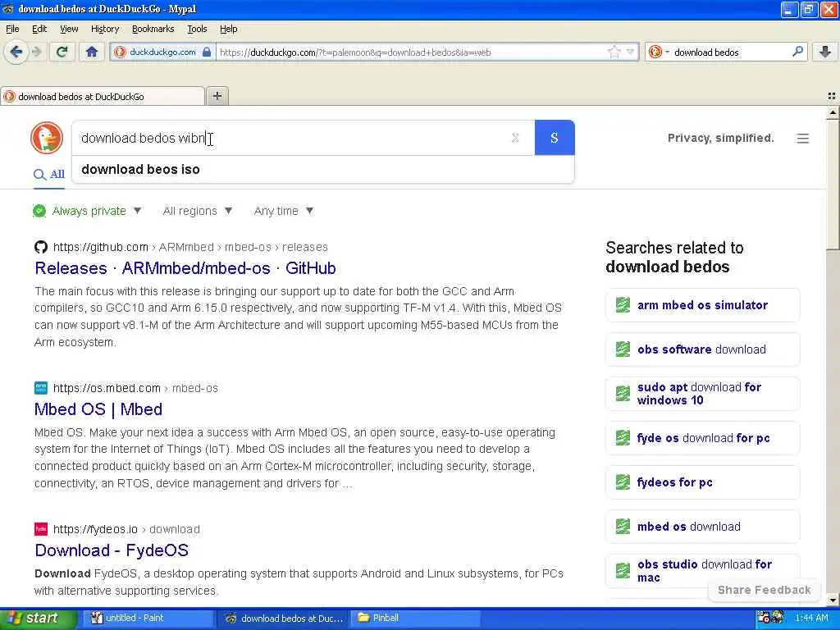Switch to untitled - Paint taskbar item
840x630 pixels.
point(147,619)
